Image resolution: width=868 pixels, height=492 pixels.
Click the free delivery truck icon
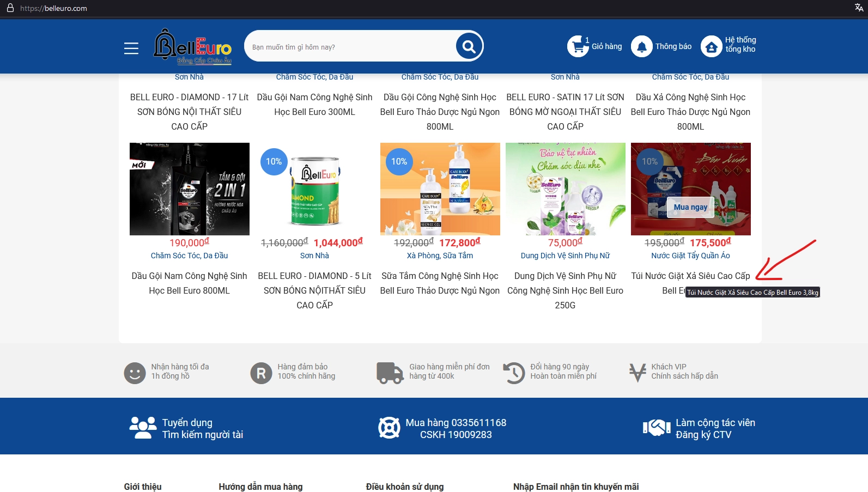(x=390, y=373)
